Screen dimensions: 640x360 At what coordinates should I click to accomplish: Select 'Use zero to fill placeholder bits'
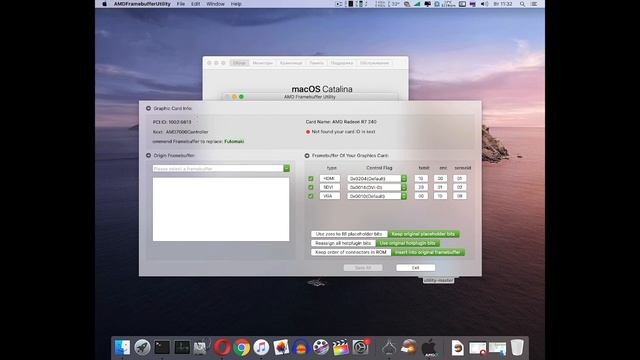349,234
